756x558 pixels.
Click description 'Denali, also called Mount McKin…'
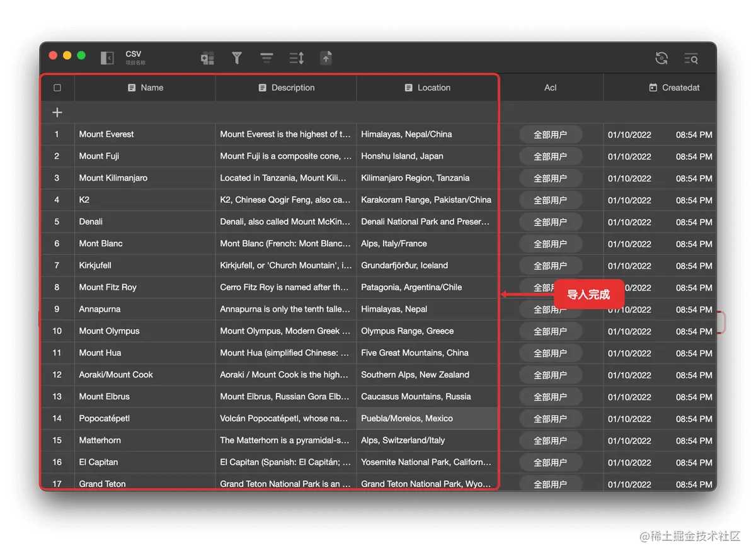point(286,222)
